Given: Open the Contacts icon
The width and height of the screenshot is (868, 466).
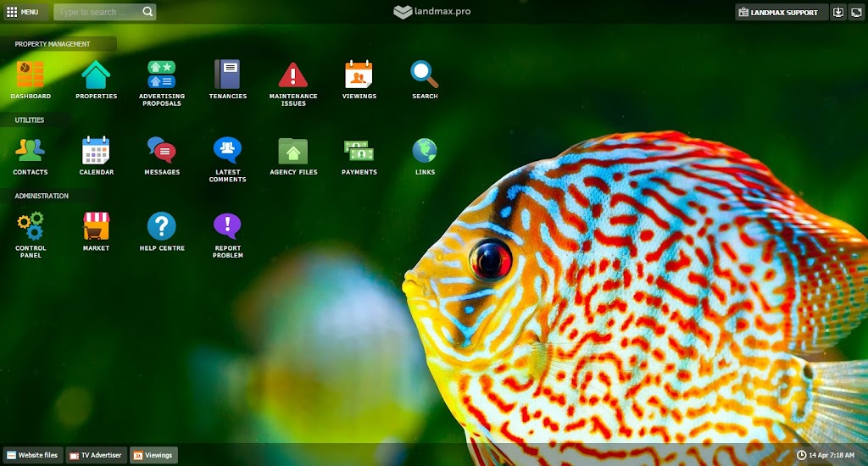Looking at the screenshot, I should pyautogui.click(x=31, y=151).
